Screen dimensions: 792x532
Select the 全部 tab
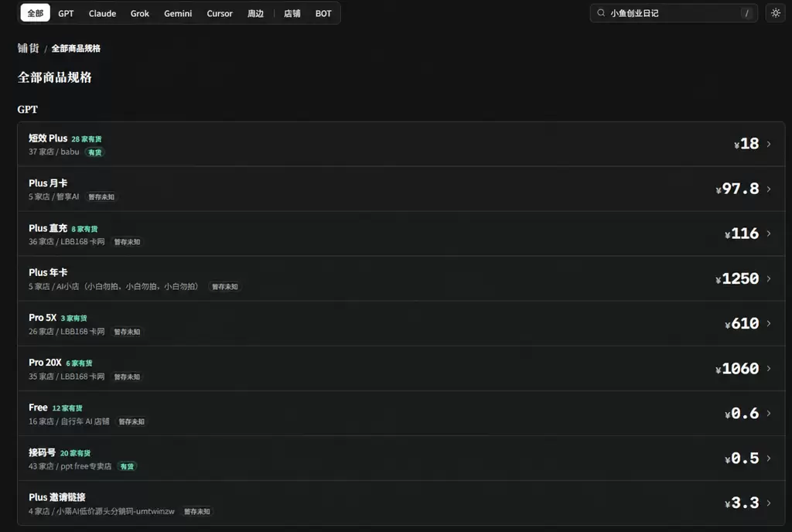click(36, 13)
